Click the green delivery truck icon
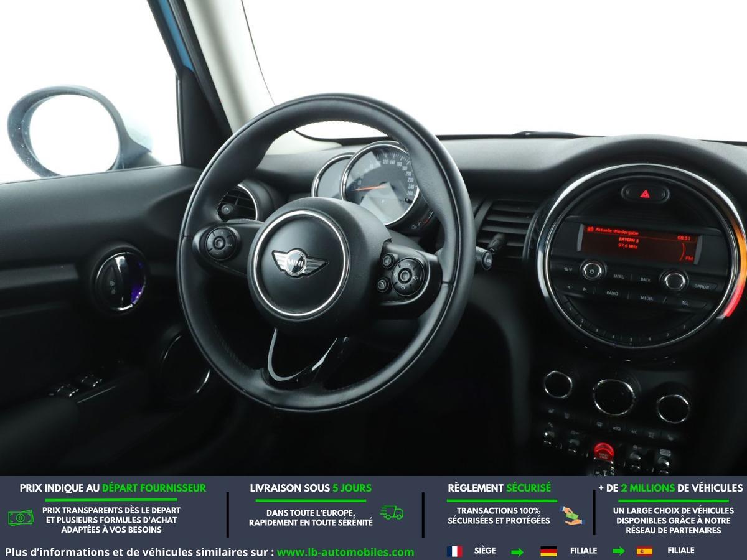 tap(392, 513)
